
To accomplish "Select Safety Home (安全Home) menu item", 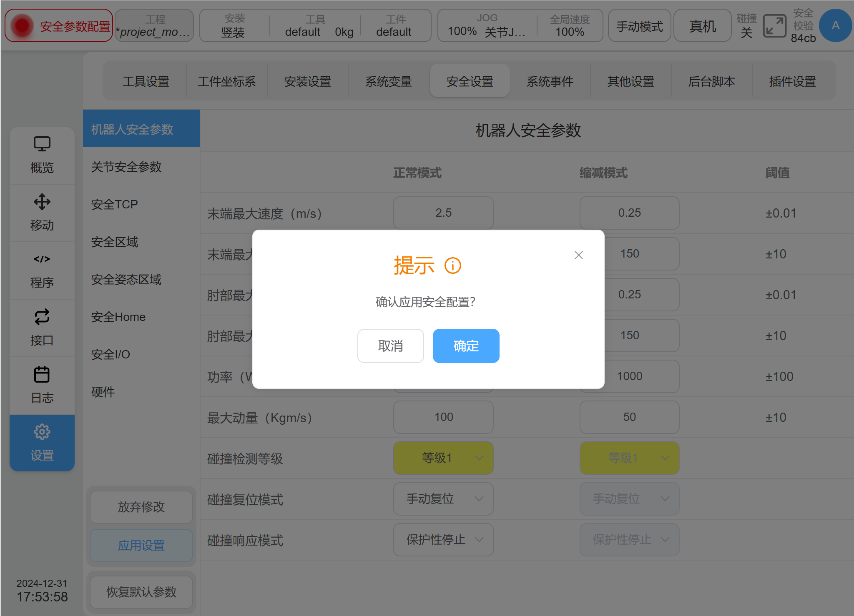I will point(141,317).
